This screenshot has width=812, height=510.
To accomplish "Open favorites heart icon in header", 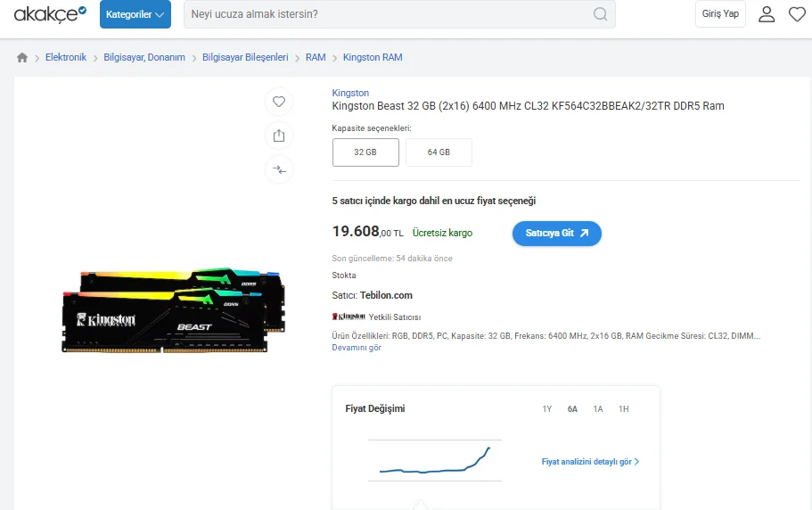I will (x=797, y=14).
